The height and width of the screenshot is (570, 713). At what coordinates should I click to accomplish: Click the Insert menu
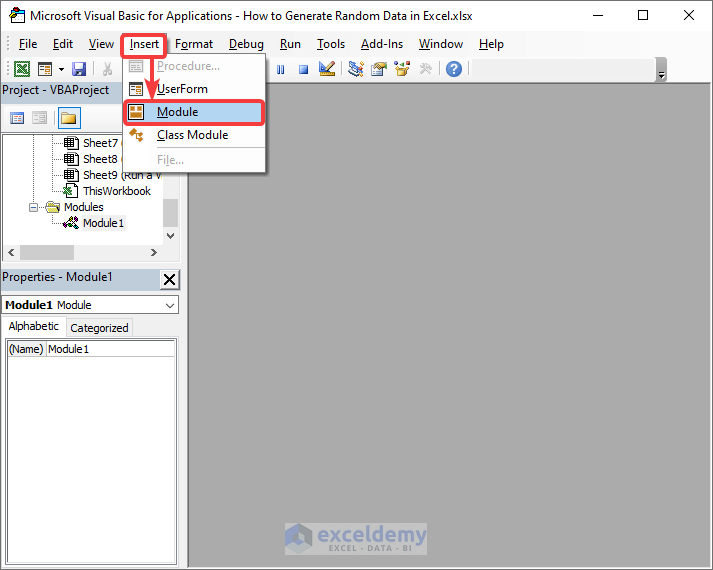[144, 44]
